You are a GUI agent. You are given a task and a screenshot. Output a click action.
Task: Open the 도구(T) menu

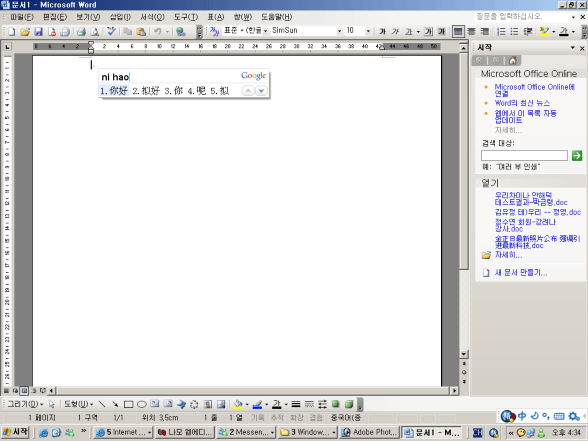click(x=186, y=17)
